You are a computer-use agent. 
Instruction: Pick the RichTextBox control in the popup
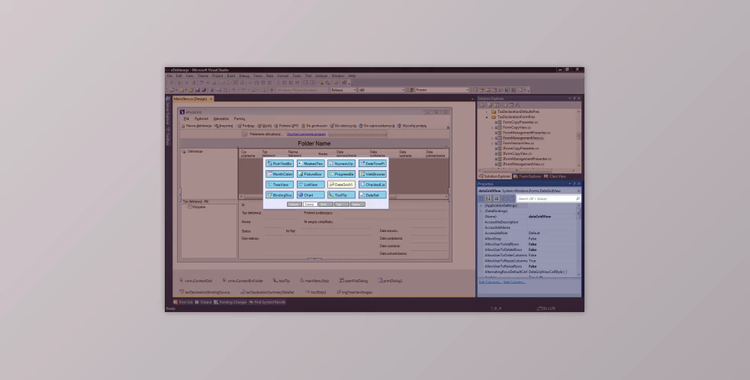(279, 164)
